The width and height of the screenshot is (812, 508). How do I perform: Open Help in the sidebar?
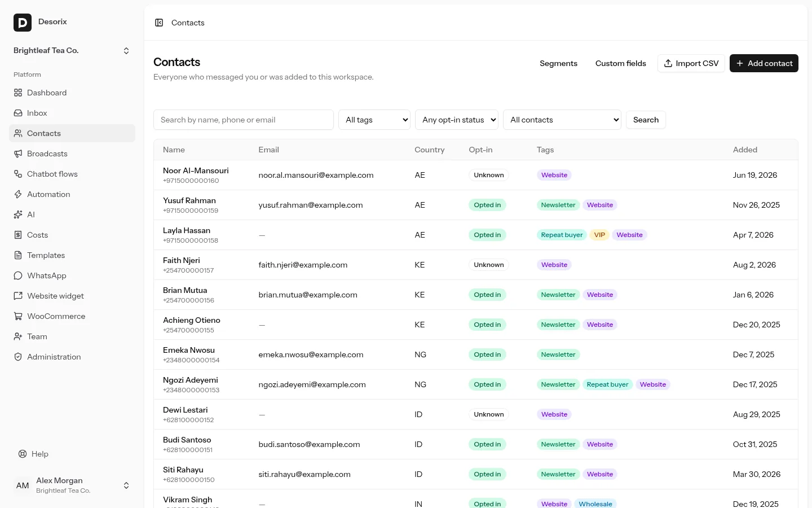(x=72, y=454)
